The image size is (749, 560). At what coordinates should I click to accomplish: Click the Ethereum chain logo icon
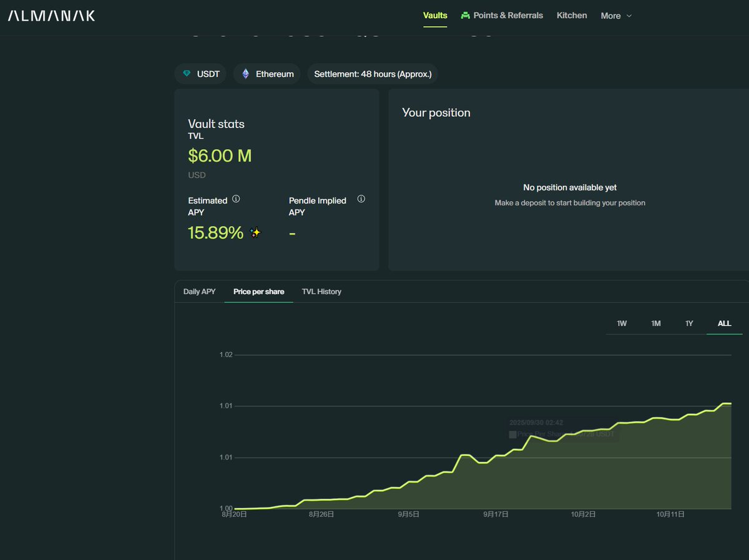tap(245, 74)
